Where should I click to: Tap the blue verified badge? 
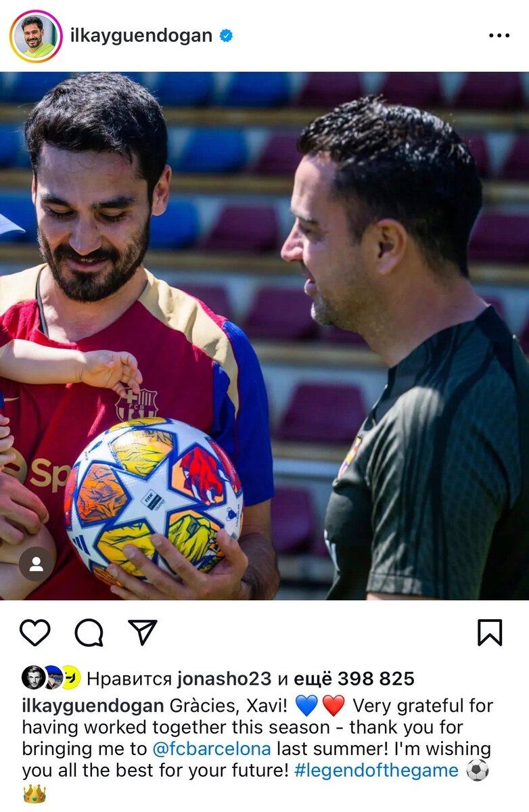[x=226, y=36]
